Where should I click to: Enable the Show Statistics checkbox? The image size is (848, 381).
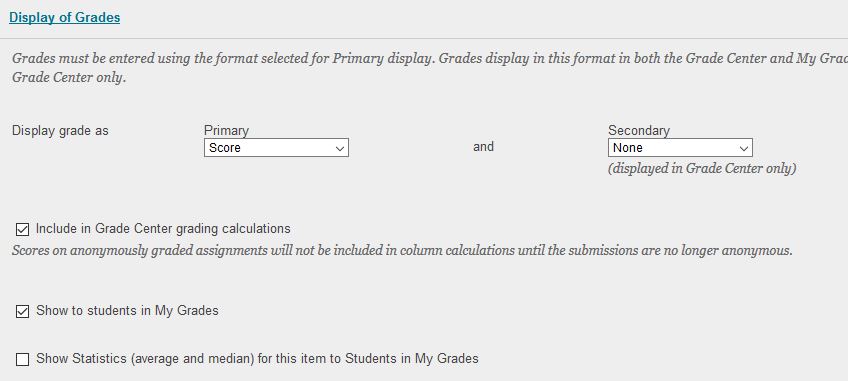[22, 359]
